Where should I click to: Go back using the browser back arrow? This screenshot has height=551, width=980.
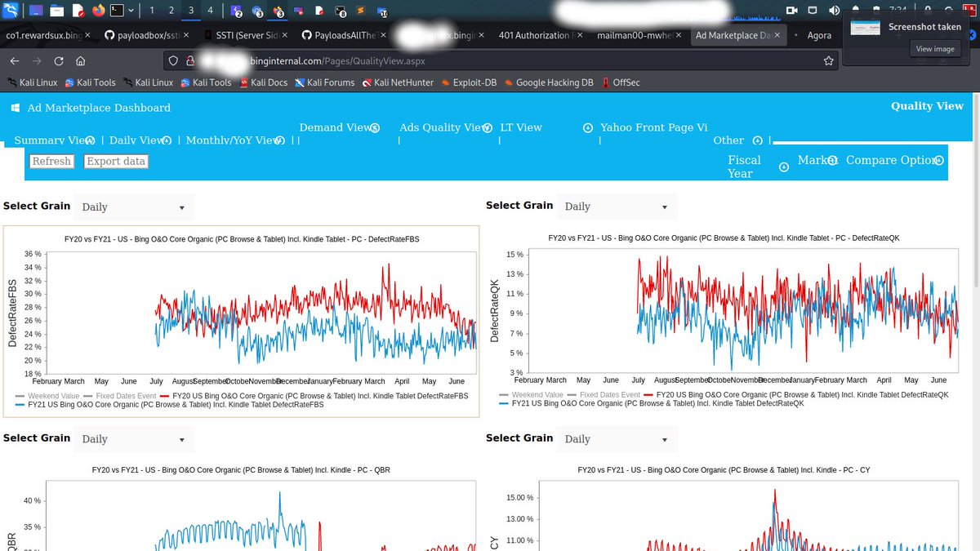16,60
